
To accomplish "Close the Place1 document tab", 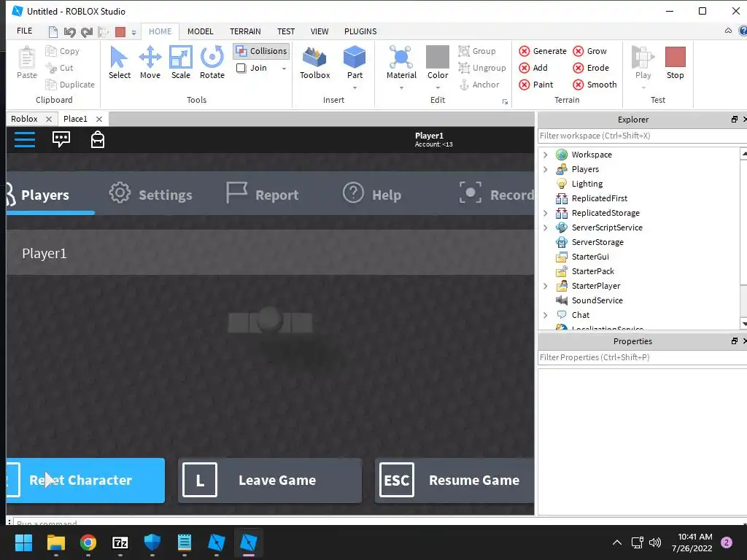I will [99, 119].
